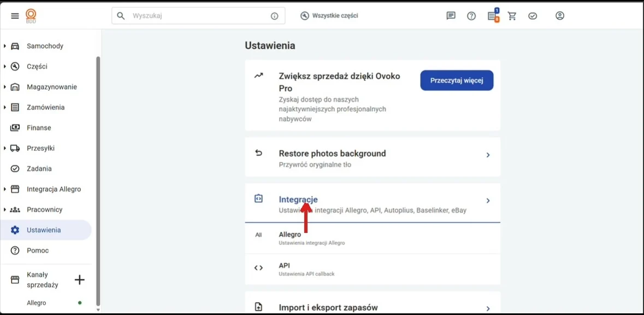The width and height of the screenshot is (644, 315).
Task: Expand the Zamówienia tree arrow
Action: click(4, 107)
